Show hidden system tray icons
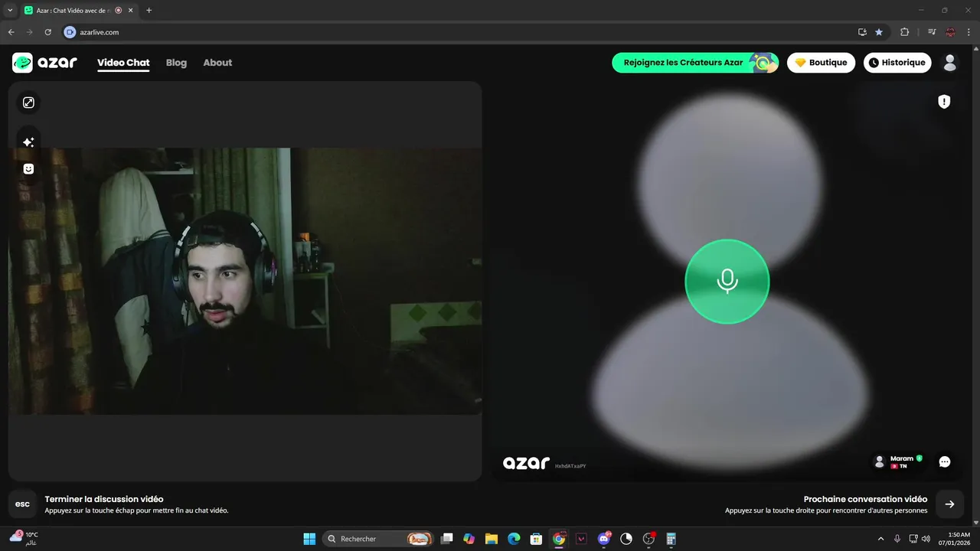This screenshot has width=980, height=551. pyautogui.click(x=880, y=539)
